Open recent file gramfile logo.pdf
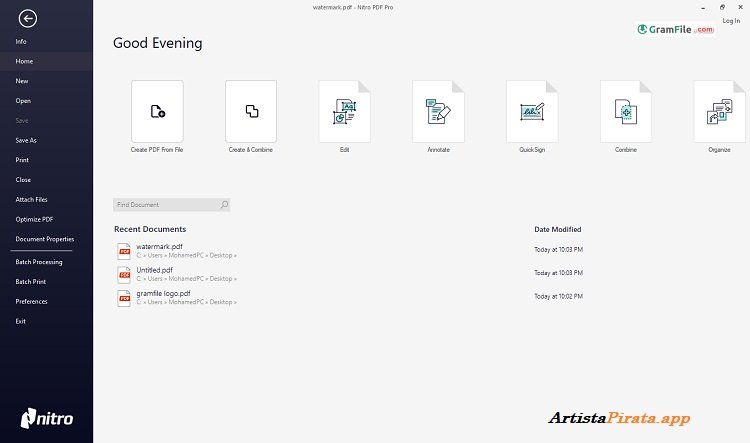Viewport: 750px width, 443px height. 163,294
